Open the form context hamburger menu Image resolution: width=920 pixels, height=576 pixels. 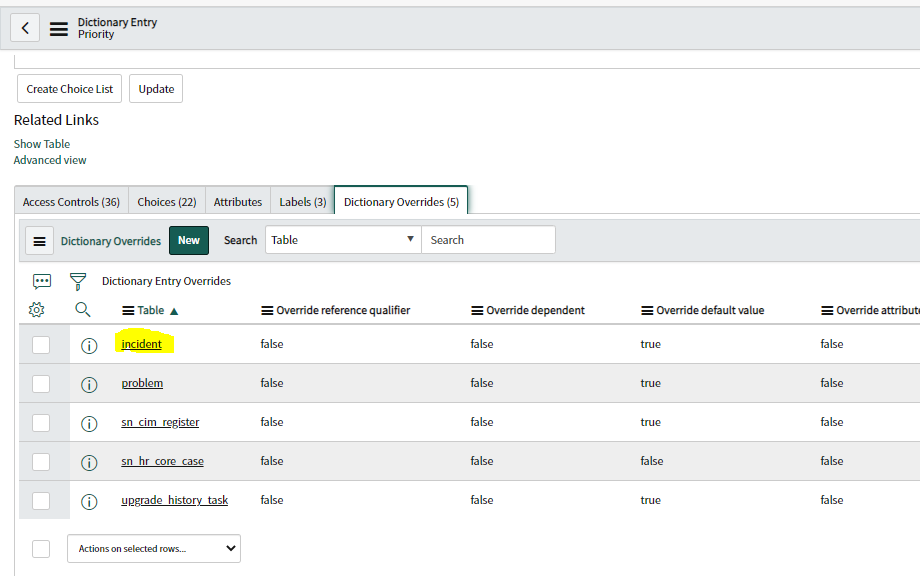click(59, 29)
